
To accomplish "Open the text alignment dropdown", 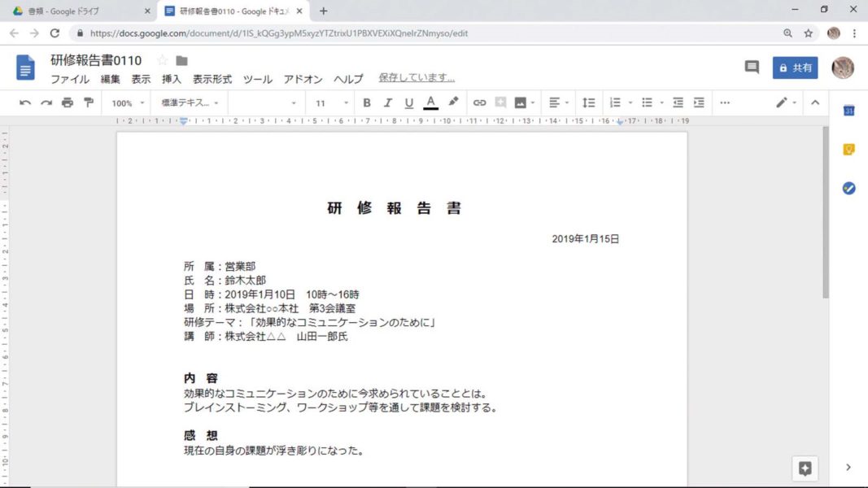I will click(x=558, y=103).
